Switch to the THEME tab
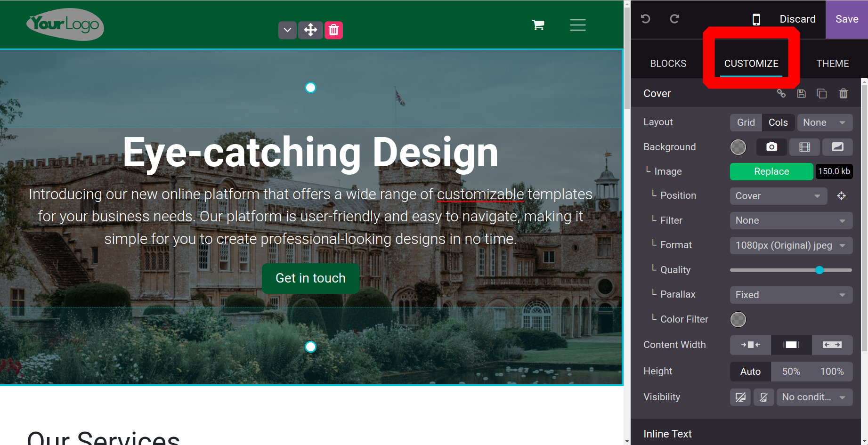868x445 pixels. pyautogui.click(x=832, y=64)
